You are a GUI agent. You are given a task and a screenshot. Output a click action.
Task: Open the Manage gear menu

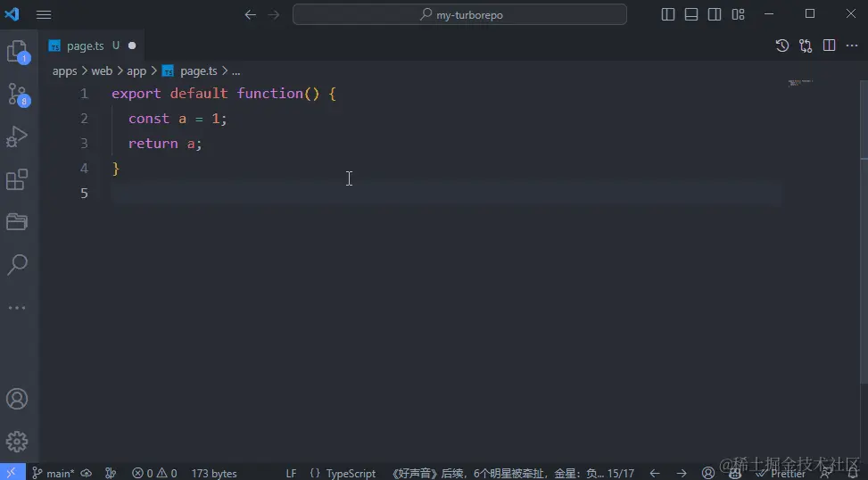point(17,442)
